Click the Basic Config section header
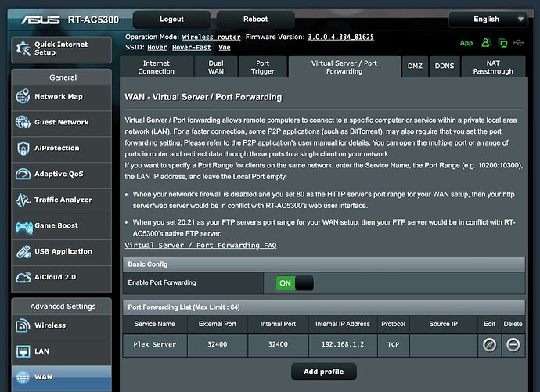Screen dimensions: 540x392 (x=324, y=264)
